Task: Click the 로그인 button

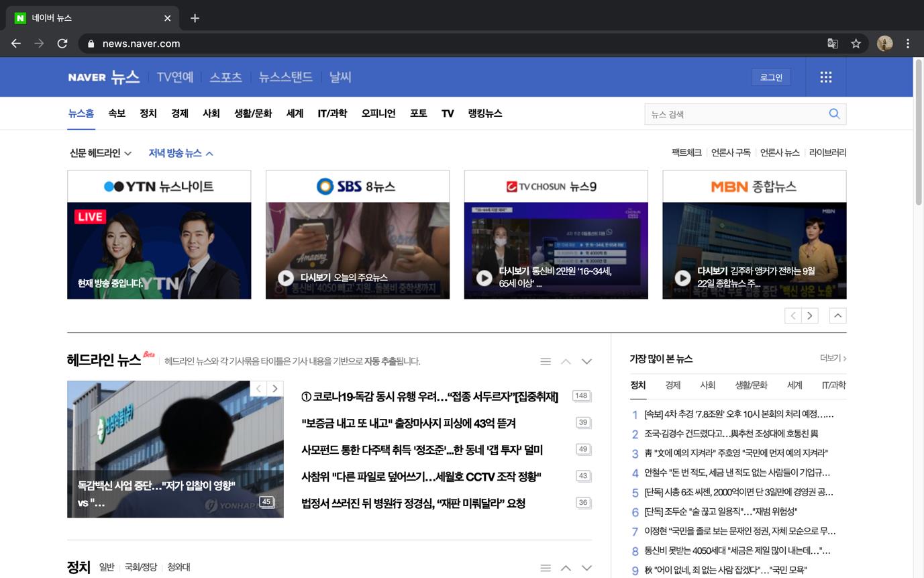Action: tap(771, 77)
